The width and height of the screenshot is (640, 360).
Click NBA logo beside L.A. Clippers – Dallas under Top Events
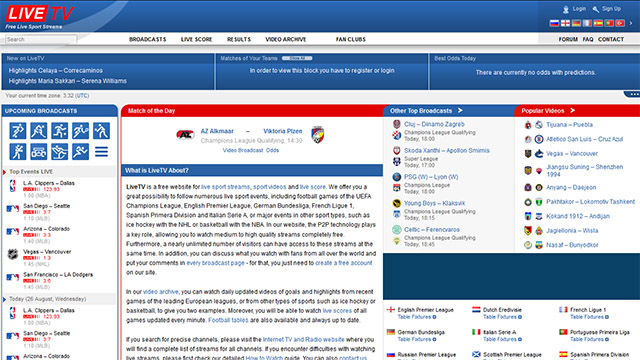tap(13, 186)
